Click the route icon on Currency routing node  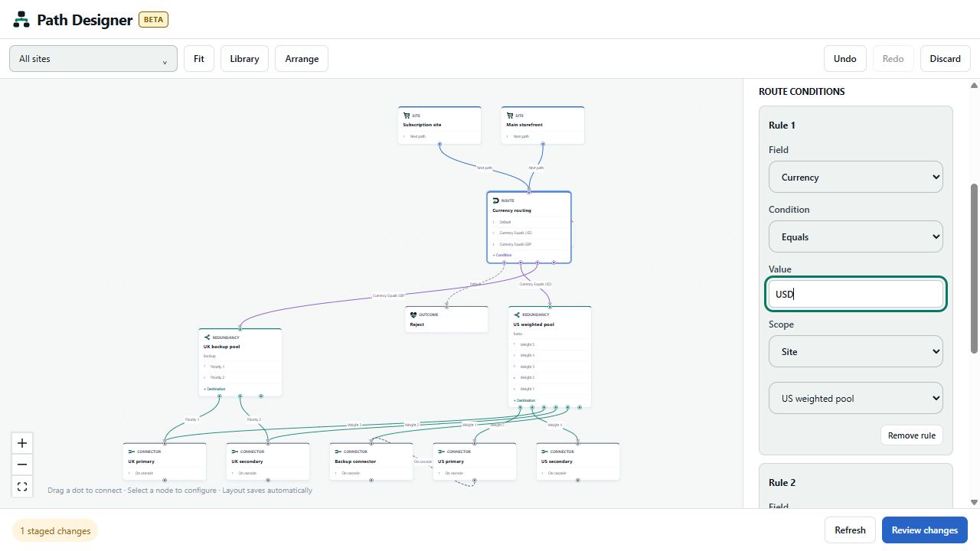tap(496, 201)
